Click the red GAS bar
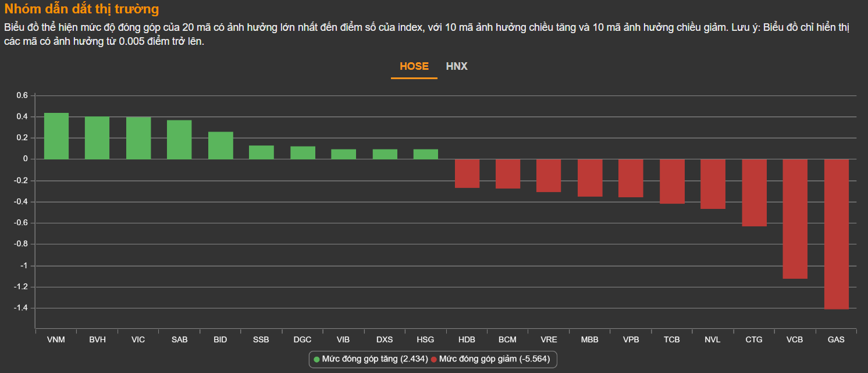The height and width of the screenshot is (373, 868). pos(836,233)
